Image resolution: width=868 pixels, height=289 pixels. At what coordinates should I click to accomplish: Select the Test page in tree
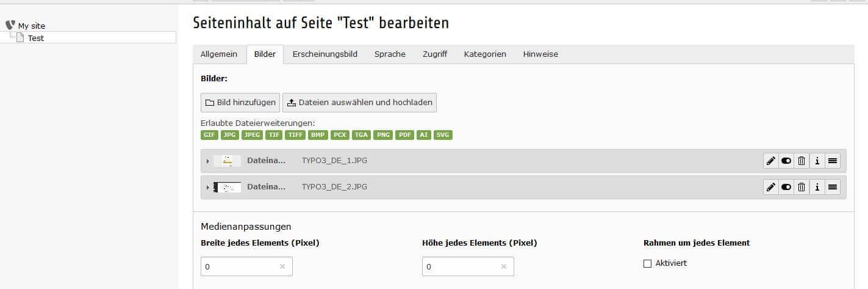tap(36, 38)
